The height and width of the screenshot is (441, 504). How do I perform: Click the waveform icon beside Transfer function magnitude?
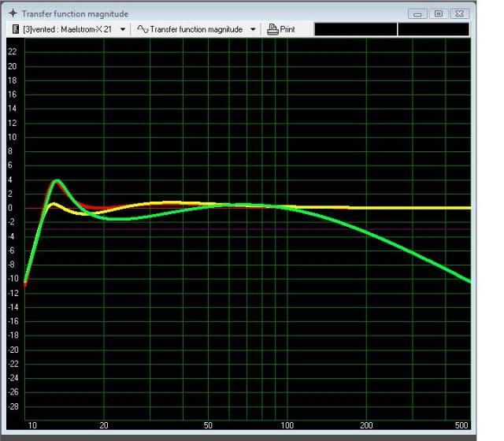(143, 29)
